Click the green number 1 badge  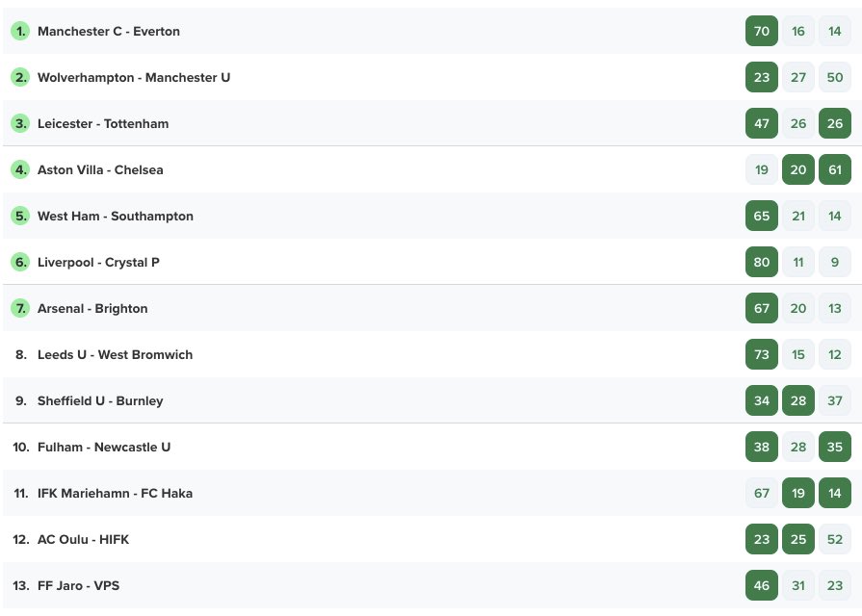(20, 32)
